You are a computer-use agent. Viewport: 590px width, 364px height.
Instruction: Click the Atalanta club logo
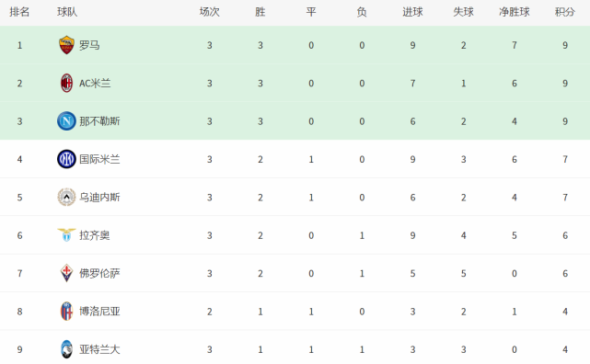coord(66,349)
